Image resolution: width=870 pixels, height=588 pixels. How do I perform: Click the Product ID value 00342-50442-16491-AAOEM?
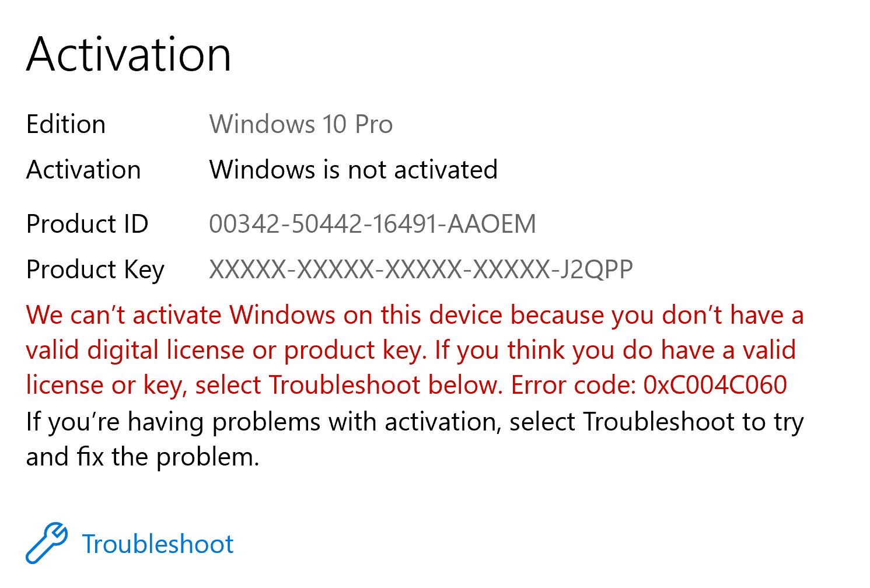[x=373, y=224]
